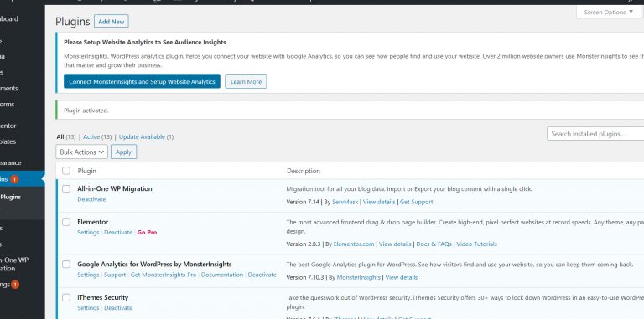The width and height of the screenshot is (644, 319).
Task: Click the Plugin column header
Action: coord(86,171)
